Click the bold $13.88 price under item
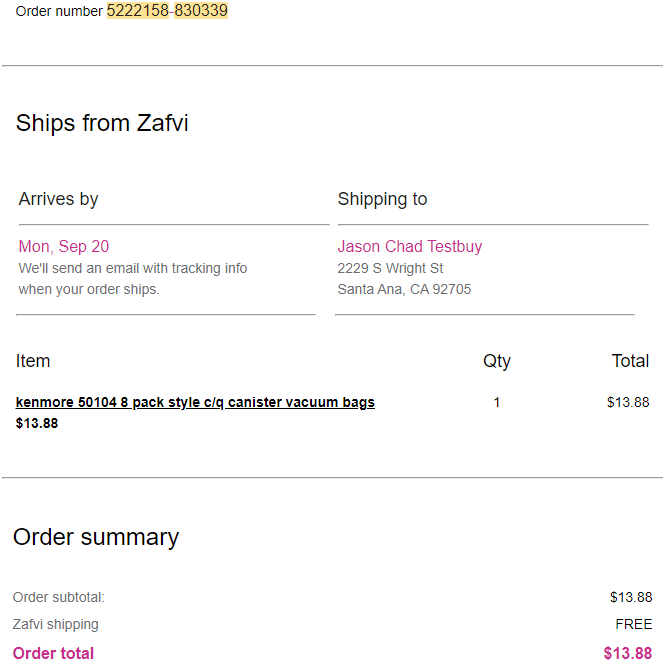The height and width of the screenshot is (667, 663). [37, 423]
